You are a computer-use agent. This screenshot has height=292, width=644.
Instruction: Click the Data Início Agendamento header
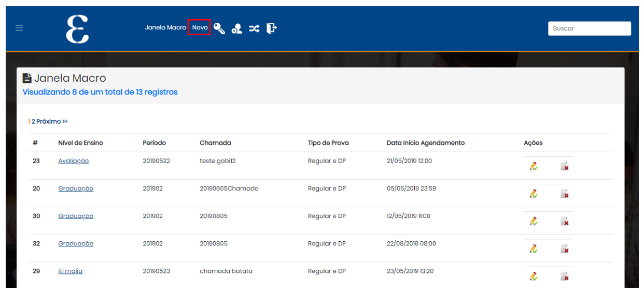pos(426,143)
